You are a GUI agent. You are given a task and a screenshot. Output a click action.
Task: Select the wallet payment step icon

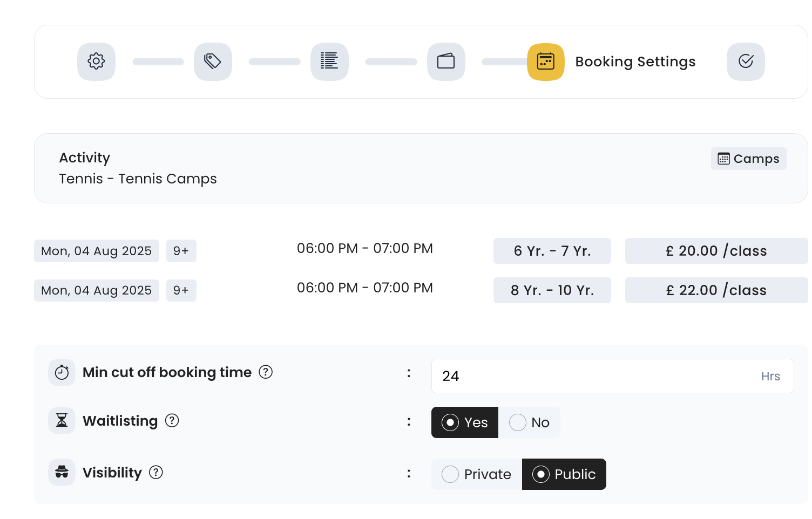pos(446,62)
